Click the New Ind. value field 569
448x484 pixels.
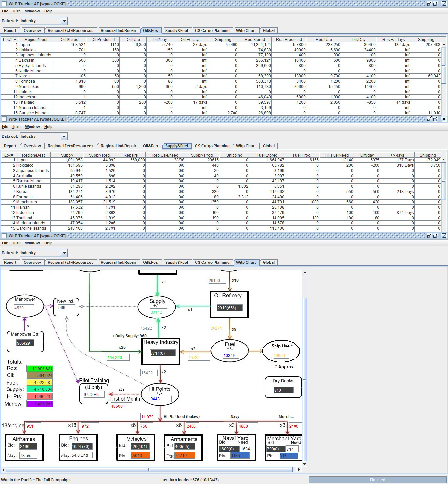[x=66, y=307]
